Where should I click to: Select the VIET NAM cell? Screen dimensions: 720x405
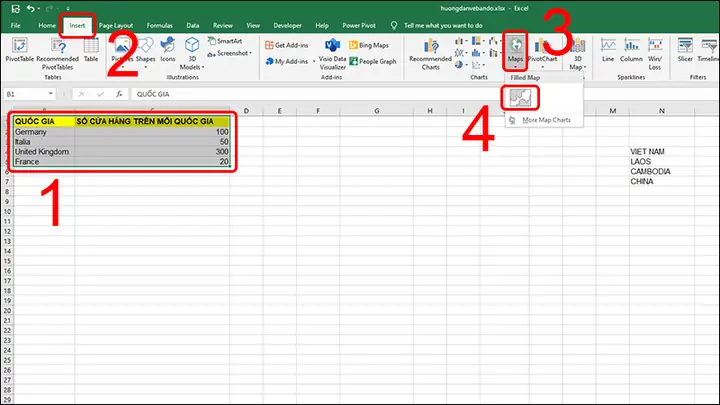point(662,152)
